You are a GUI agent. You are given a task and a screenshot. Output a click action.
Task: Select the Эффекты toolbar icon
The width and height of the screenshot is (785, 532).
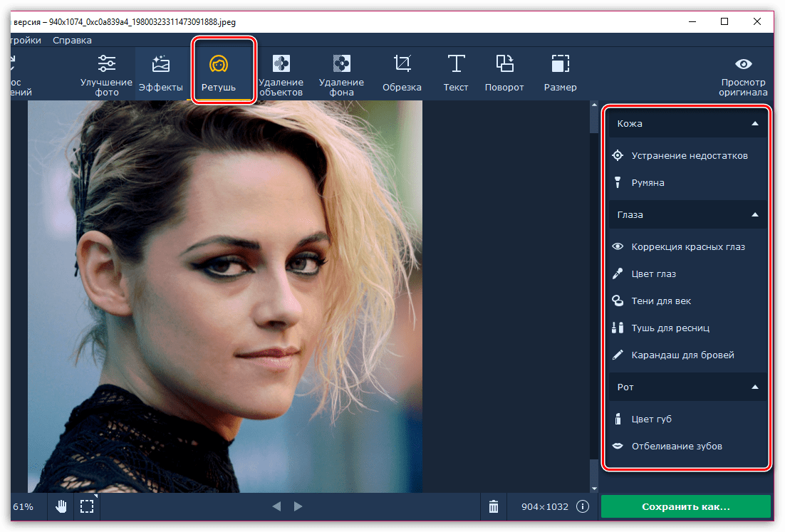pos(160,74)
